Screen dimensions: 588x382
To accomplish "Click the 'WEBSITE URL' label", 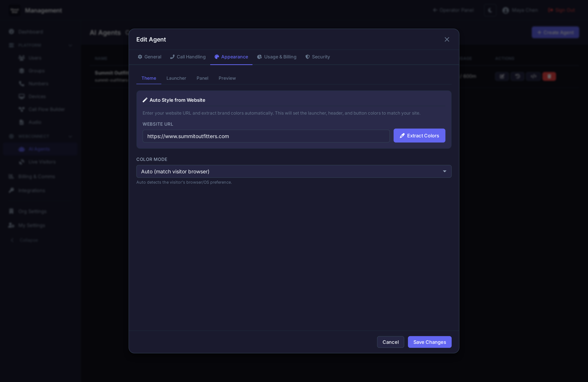I will point(158,124).
